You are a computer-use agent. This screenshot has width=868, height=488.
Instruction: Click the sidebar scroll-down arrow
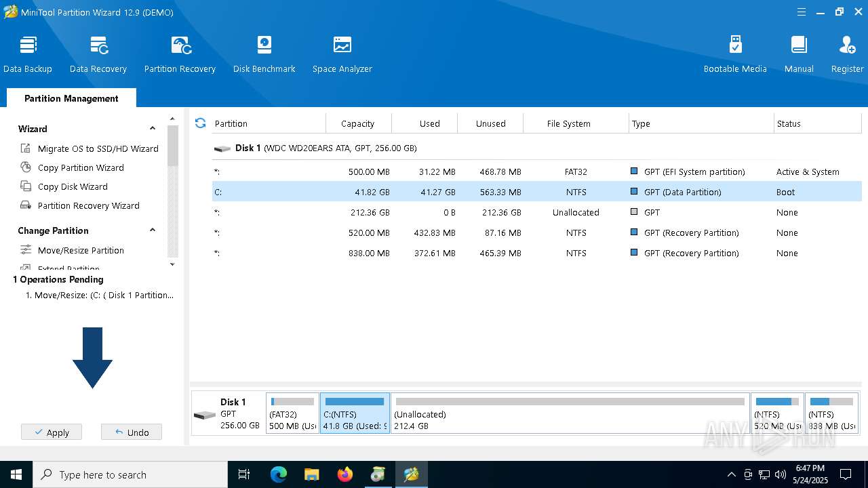pyautogui.click(x=172, y=264)
